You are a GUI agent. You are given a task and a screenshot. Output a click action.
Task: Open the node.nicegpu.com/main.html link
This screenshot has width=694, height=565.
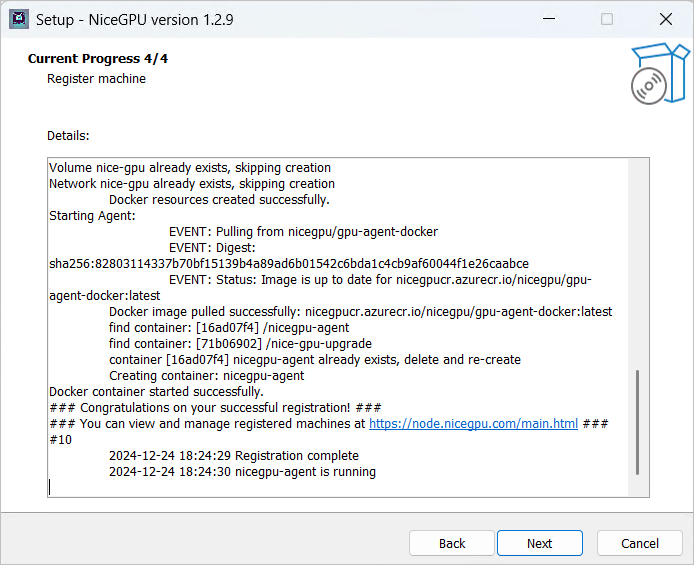click(x=473, y=424)
